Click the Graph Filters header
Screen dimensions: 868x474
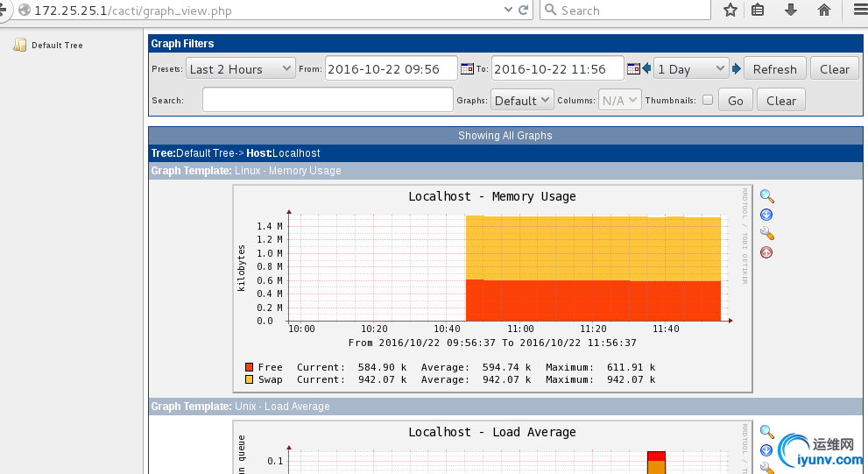click(x=505, y=44)
